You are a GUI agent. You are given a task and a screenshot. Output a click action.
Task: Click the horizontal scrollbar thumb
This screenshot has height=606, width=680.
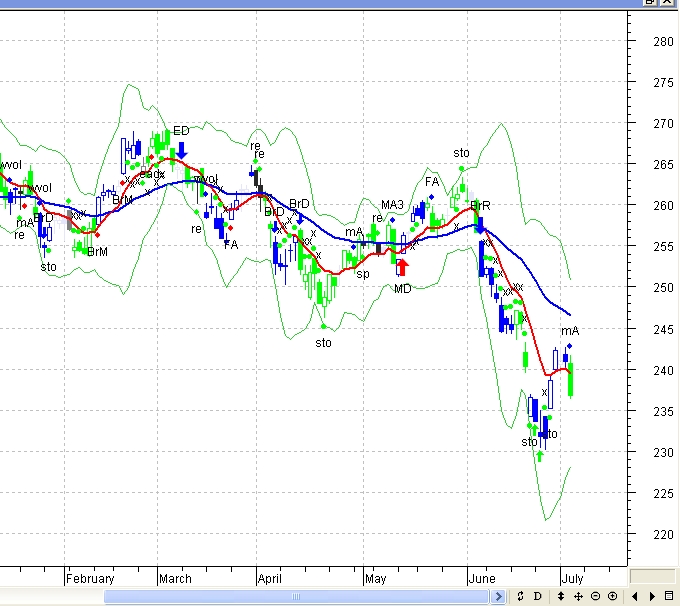point(300,597)
